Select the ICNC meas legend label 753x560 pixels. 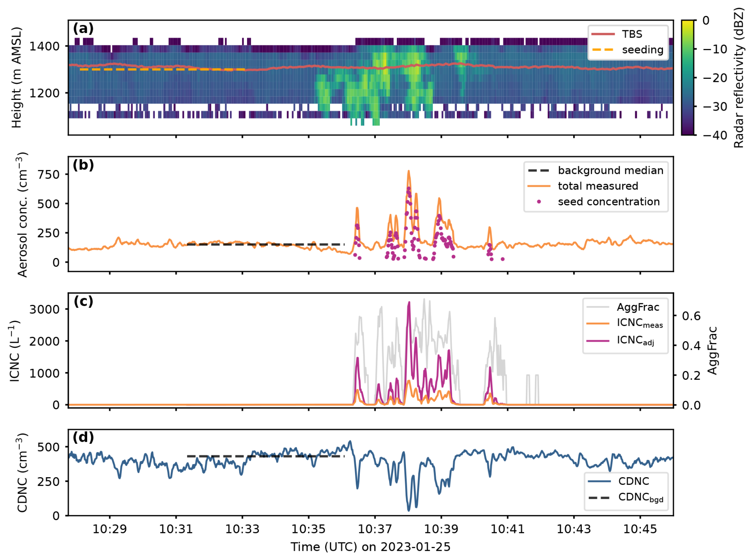(x=640, y=323)
